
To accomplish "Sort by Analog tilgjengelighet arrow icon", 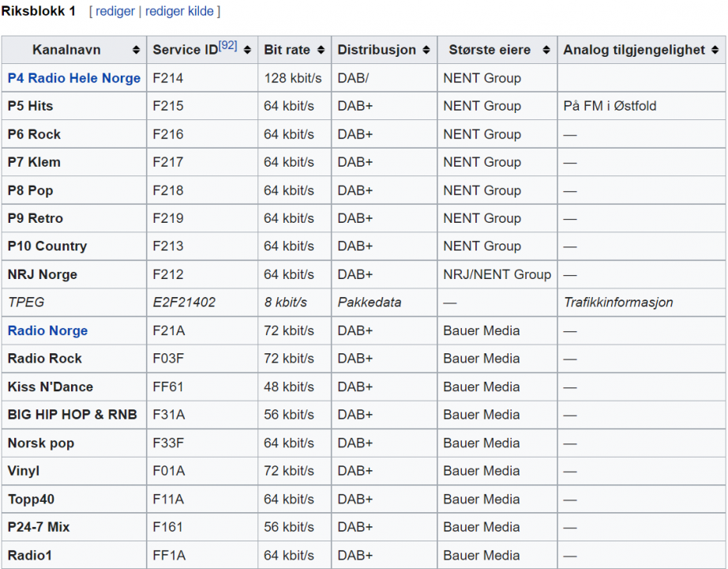I will pos(715,50).
